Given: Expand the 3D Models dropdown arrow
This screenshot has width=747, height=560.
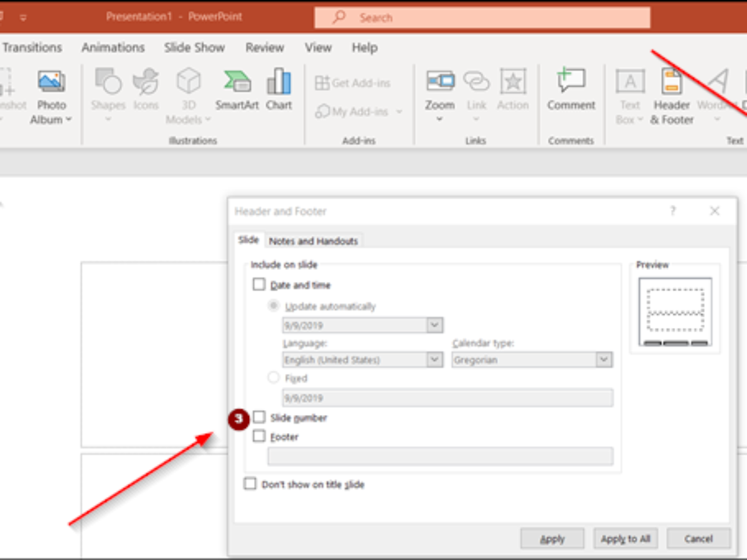Looking at the screenshot, I should [x=207, y=119].
